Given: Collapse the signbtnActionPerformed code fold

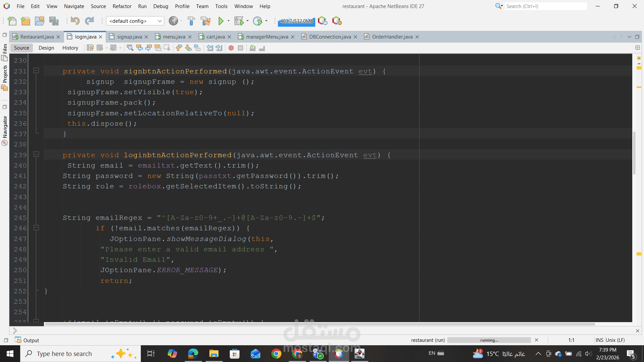Looking at the screenshot, I should click(36, 71).
